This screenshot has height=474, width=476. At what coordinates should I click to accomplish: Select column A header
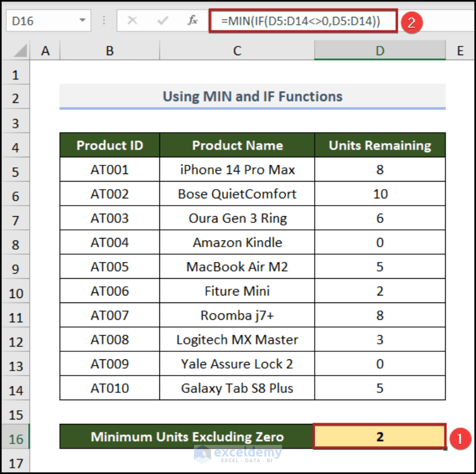[x=45, y=51]
